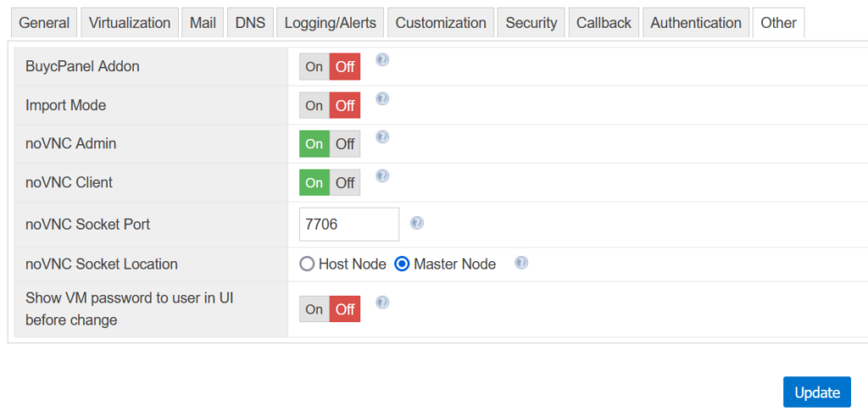Open the Security tab

(531, 23)
